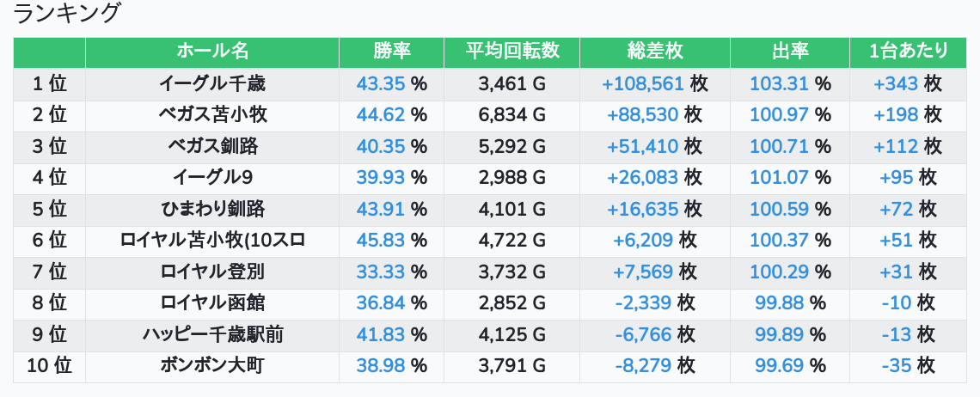Click the 1台あたり column header
This screenshot has width=980, height=397.
pyautogui.click(x=908, y=52)
